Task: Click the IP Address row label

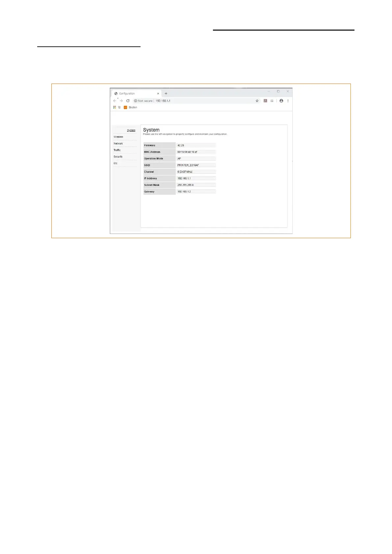Action: (x=160, y=178)
